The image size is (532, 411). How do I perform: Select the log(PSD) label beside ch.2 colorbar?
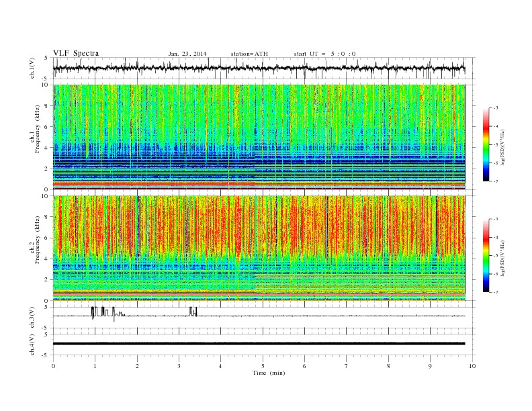pyautogui.click(x=502, y=258)
